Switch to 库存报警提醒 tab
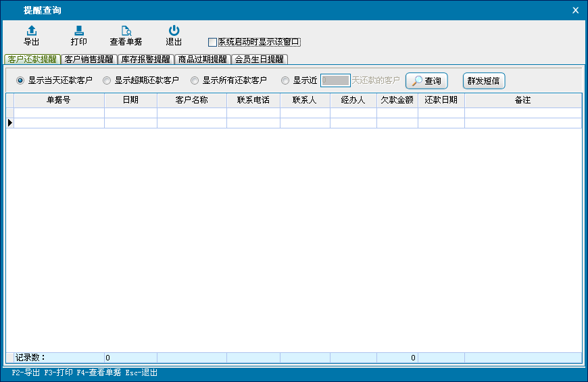Image resolution: width=588 pixels, height=382 pixels. (146, 59)
